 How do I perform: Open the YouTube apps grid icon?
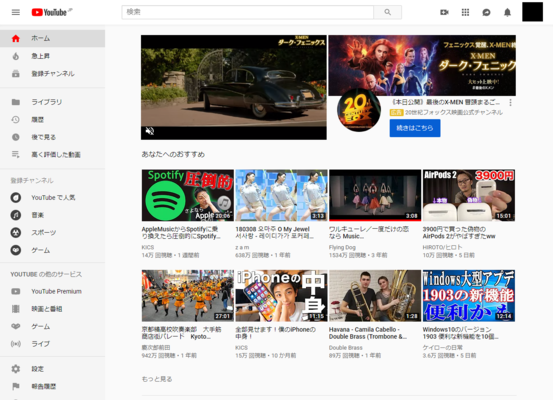click(465, 12)
